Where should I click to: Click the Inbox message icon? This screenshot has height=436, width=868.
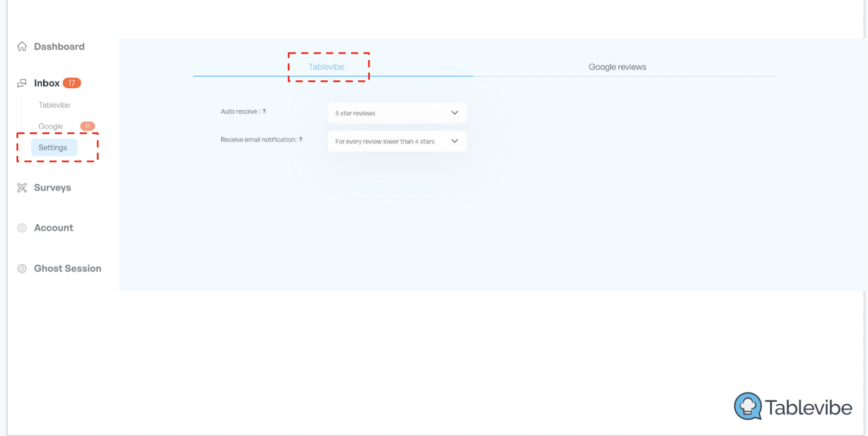[x=22, y=83]
